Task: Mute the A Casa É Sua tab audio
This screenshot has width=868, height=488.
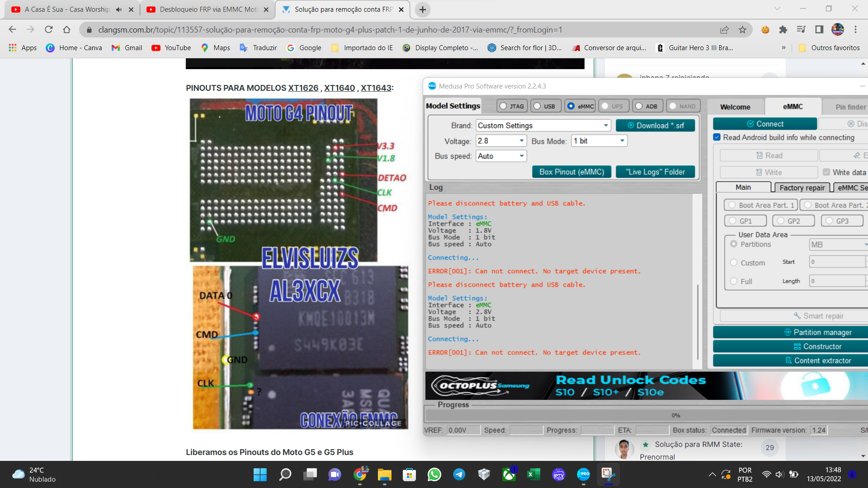Action: 119,9
